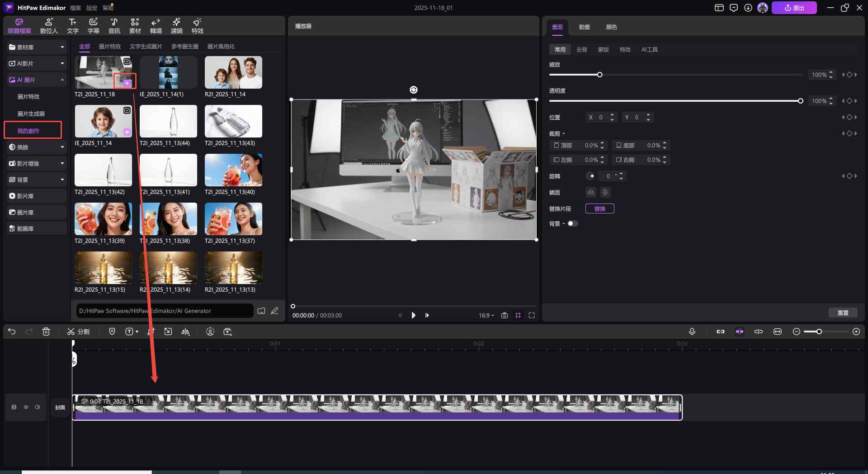
Task: Take a snapshot with the camera icon
Action: pos(505,315)
